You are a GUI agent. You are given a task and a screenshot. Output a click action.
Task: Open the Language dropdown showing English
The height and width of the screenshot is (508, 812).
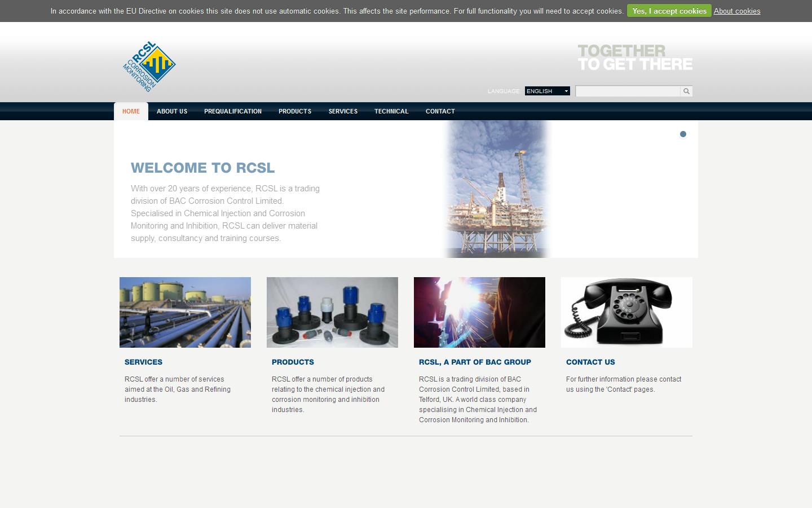tap(547, 91)
